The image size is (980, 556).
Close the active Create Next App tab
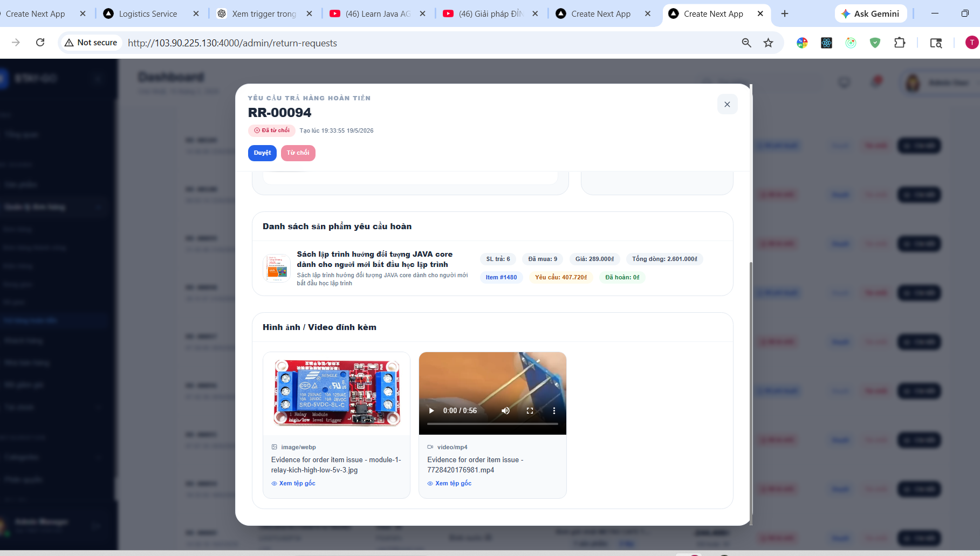760,13
